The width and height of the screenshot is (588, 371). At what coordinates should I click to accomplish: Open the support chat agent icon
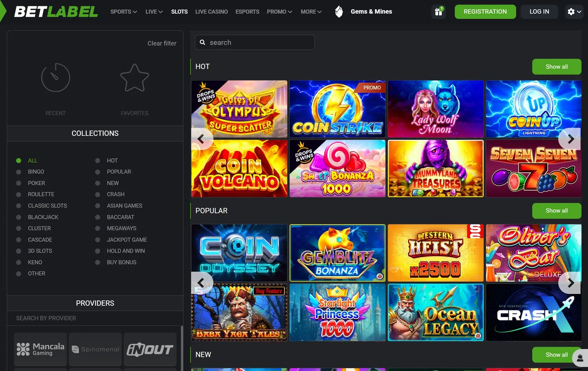[x=580, y=358]
